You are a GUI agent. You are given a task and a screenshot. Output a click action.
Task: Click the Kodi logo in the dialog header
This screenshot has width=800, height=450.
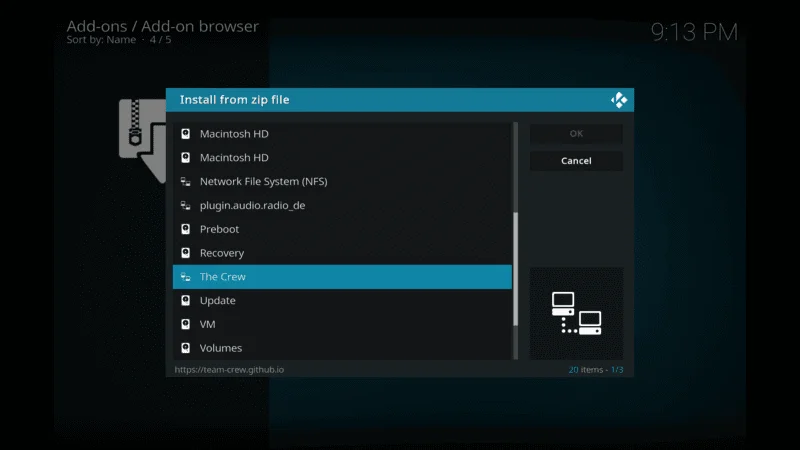pos(619,100)
